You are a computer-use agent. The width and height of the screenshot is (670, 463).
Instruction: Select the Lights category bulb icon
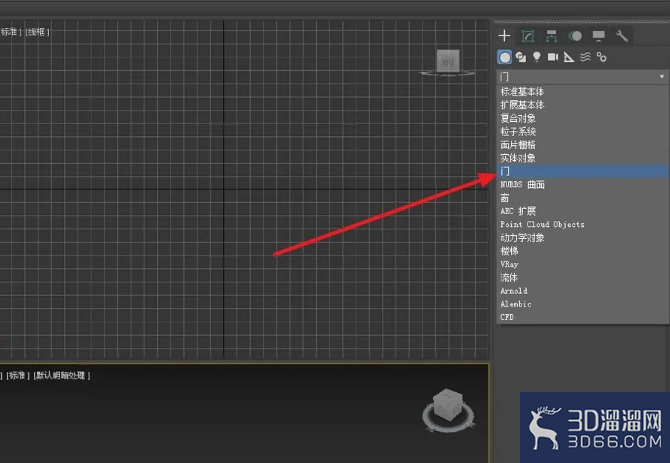tap(537, 57)
